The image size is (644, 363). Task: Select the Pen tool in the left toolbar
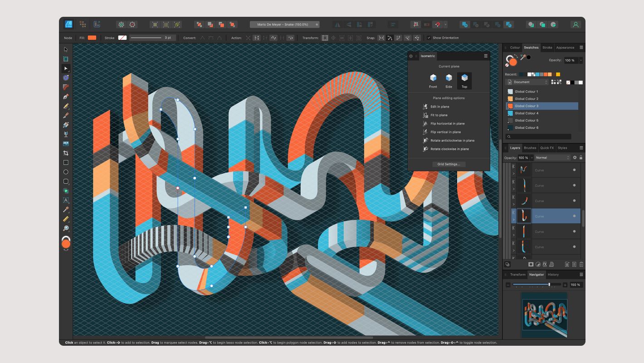click(x=66, y=96)
